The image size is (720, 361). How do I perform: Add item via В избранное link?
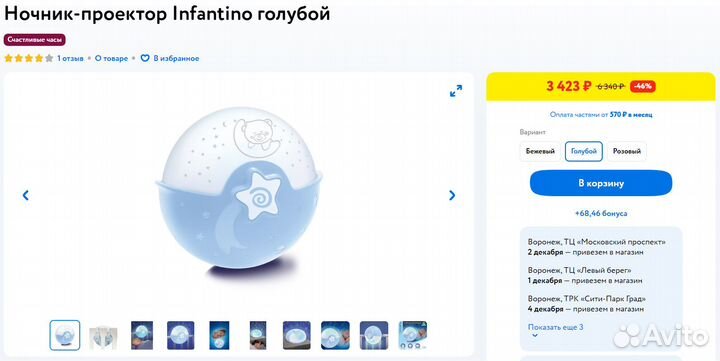click(x=176, y=58)
